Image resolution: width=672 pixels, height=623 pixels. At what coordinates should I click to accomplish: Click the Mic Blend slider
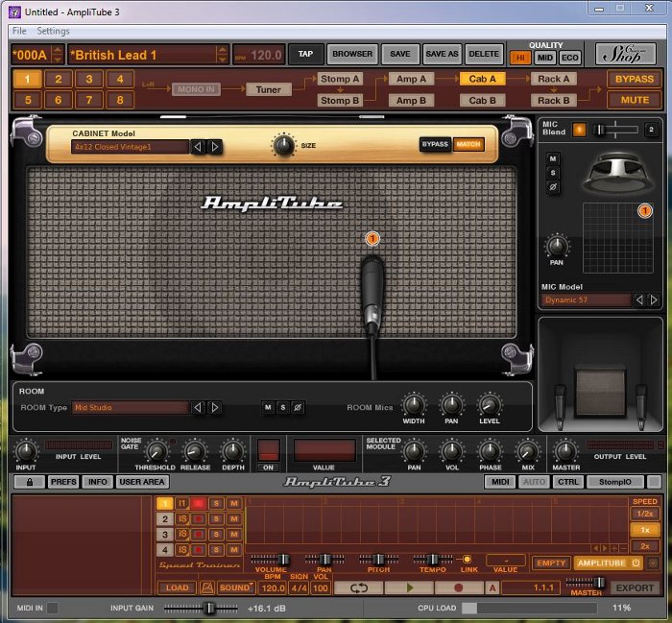[615, 130]
